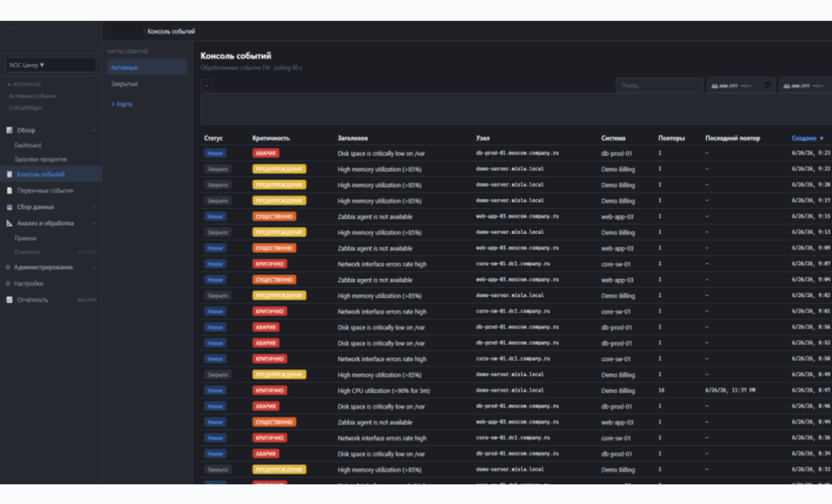The image size is (832, 504).
Task: Click the Сбор данных sidebar icon
Action: coord(9,207)
